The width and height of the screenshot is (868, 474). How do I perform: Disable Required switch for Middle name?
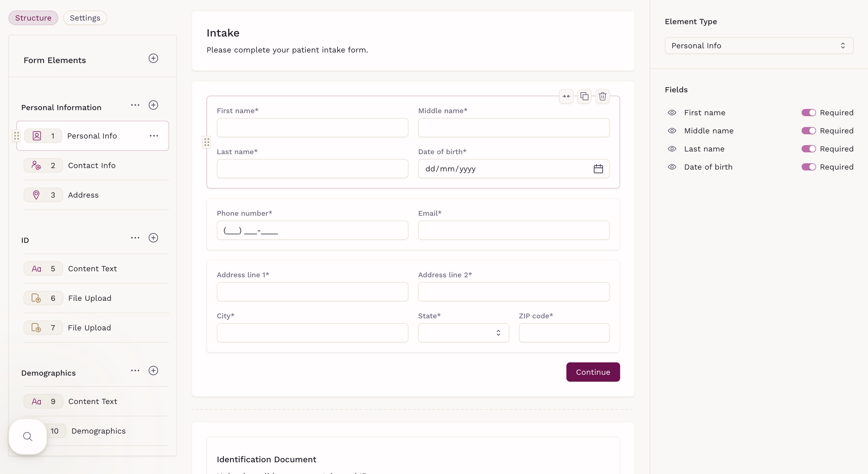click(x=808, y=131)
